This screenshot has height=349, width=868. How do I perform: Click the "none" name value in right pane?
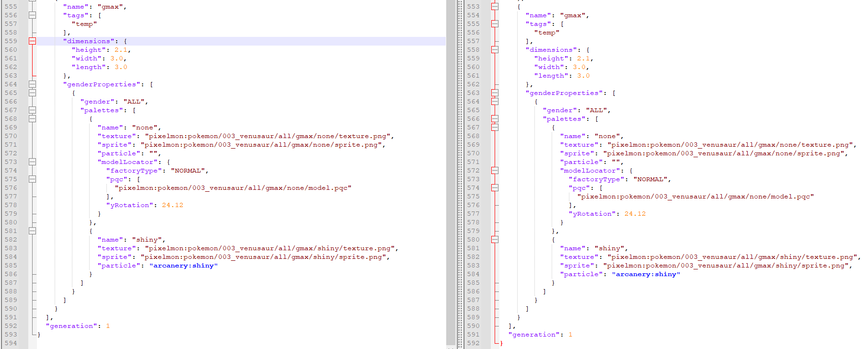click(607, 136)
